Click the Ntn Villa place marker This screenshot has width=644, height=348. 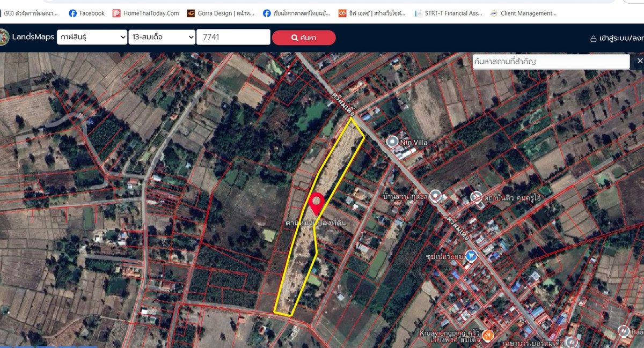click(x=392, y=142)
